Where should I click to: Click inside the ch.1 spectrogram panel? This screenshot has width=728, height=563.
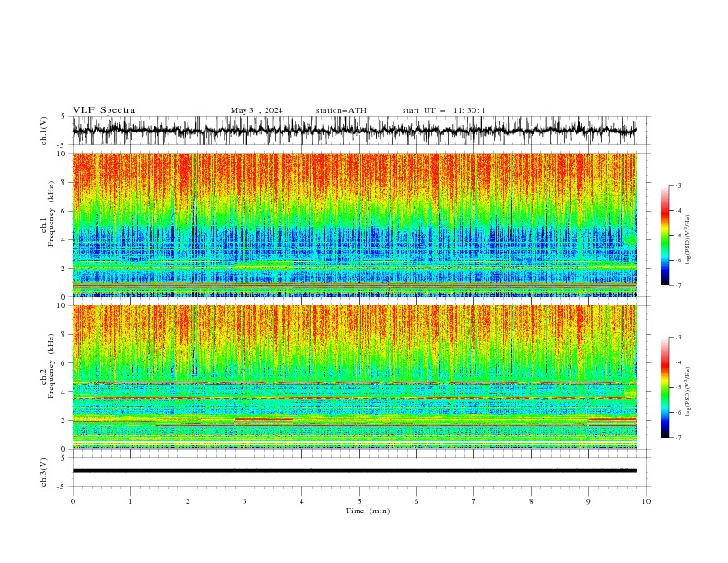pos(354,224)
